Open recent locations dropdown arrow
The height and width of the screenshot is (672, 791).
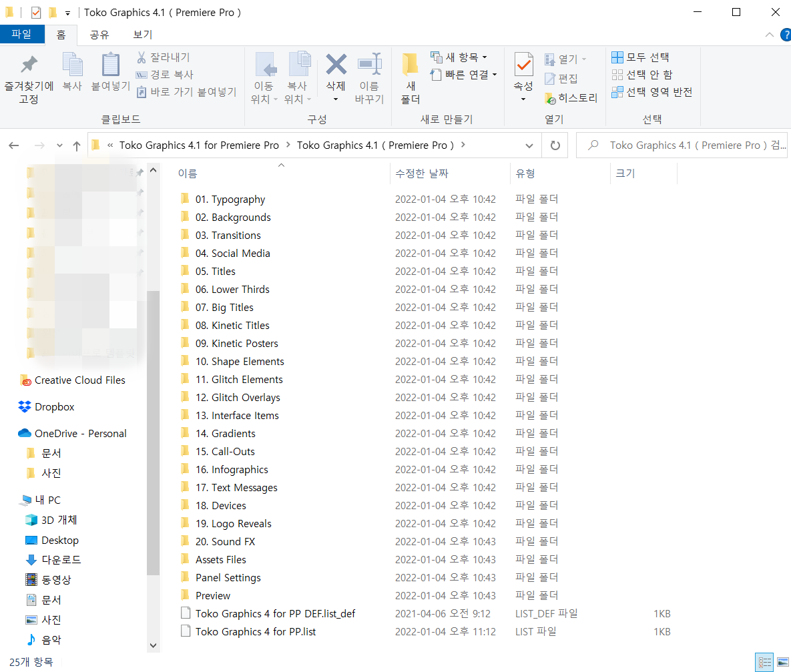point(59,145)
